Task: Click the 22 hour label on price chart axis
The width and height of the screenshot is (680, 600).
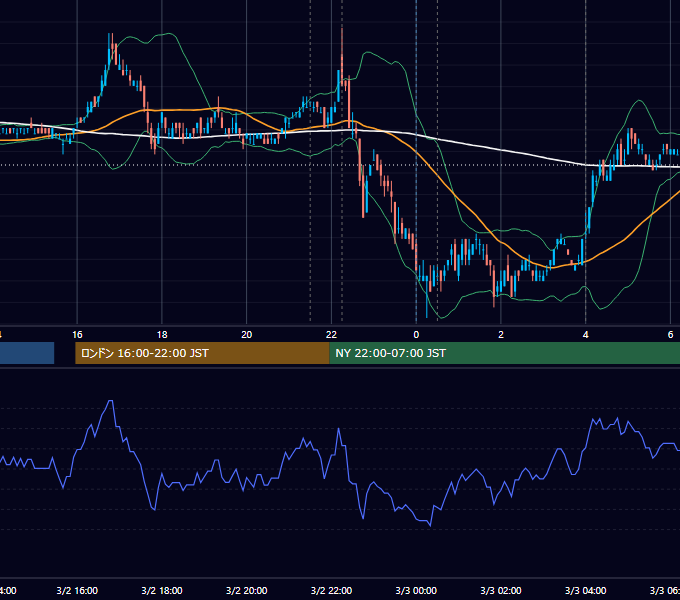Action: coord(331,335)
